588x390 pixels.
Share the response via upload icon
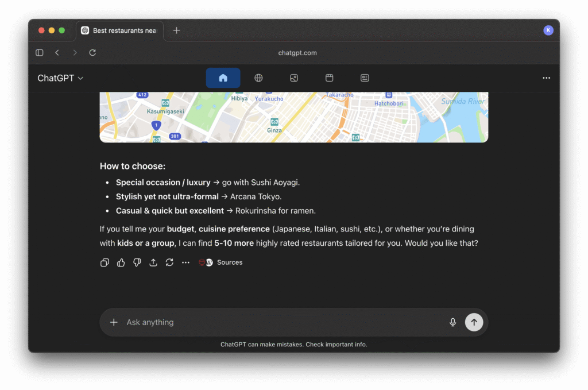coord(153,262)
